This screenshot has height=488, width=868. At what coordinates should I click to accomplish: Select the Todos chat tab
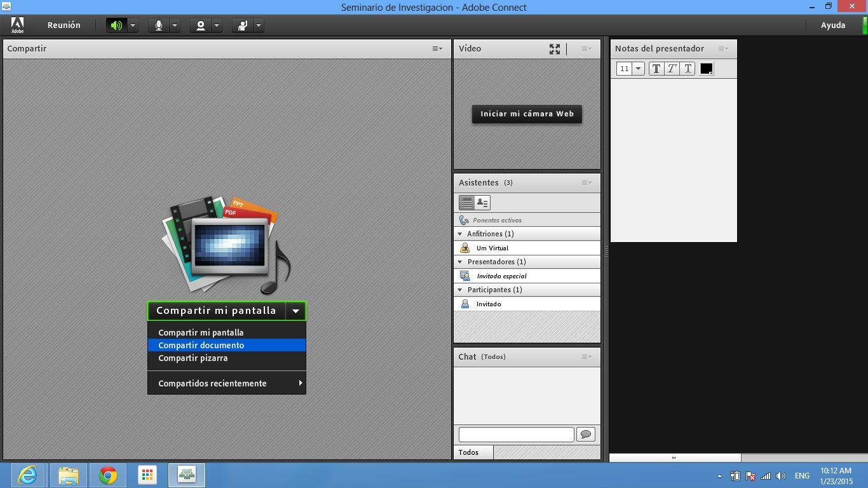pyautogui.click(x=473, y=452)
